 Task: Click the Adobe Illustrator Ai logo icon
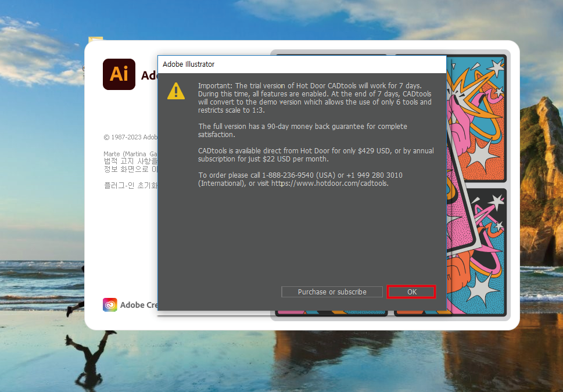click(x=119, y=74)
